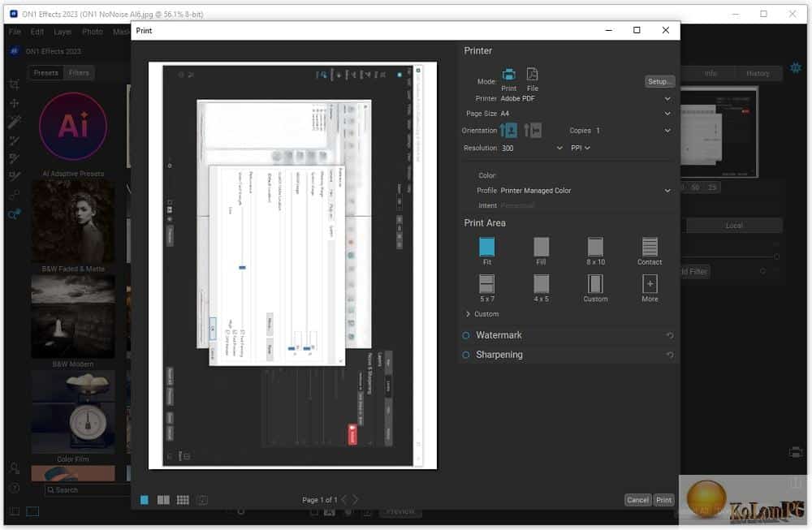Viewport: 812px width, 530px height.
Task: Enable the Watermark option
Action: coord(465,335)
